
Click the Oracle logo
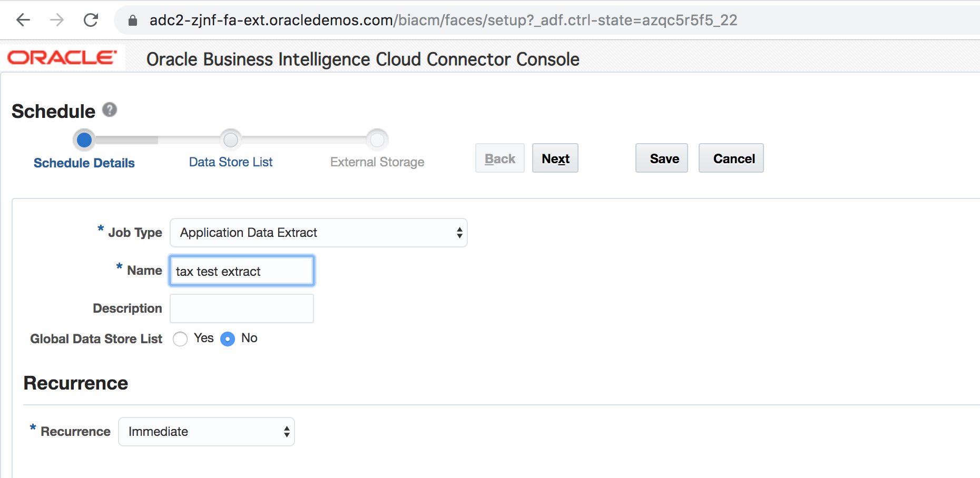62,57
